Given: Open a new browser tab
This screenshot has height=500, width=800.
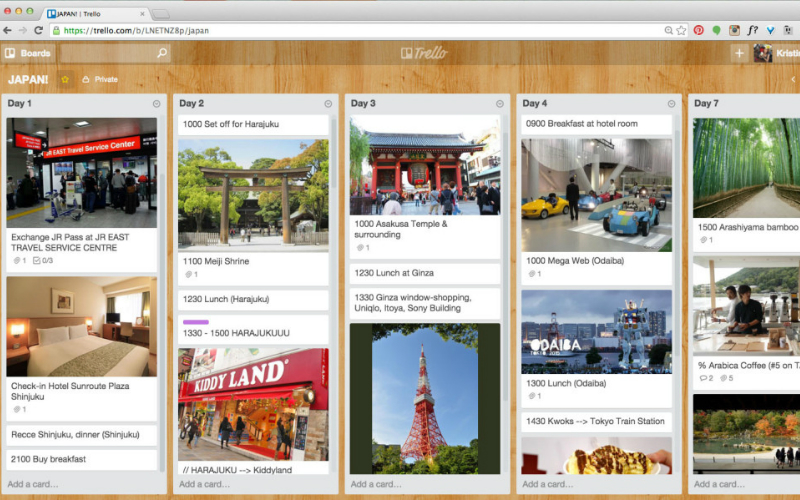Looking at the screenshot, I should tap(161, 14).
